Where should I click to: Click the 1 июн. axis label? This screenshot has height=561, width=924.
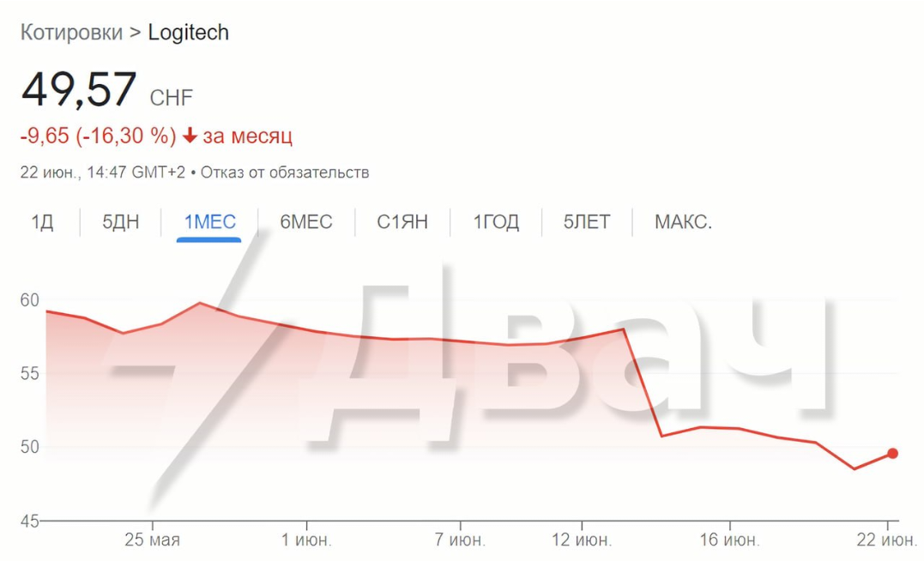pyautogui.click(x=306, y=540)
